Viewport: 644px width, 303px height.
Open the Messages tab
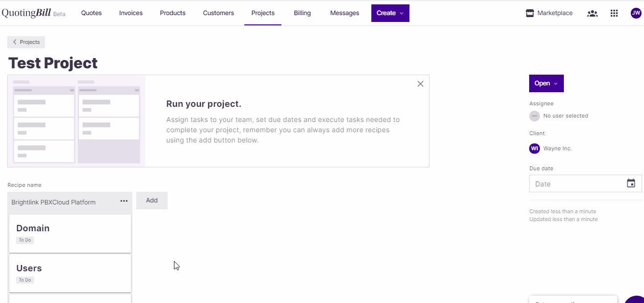pyautogui.click(x=344, y=13)
